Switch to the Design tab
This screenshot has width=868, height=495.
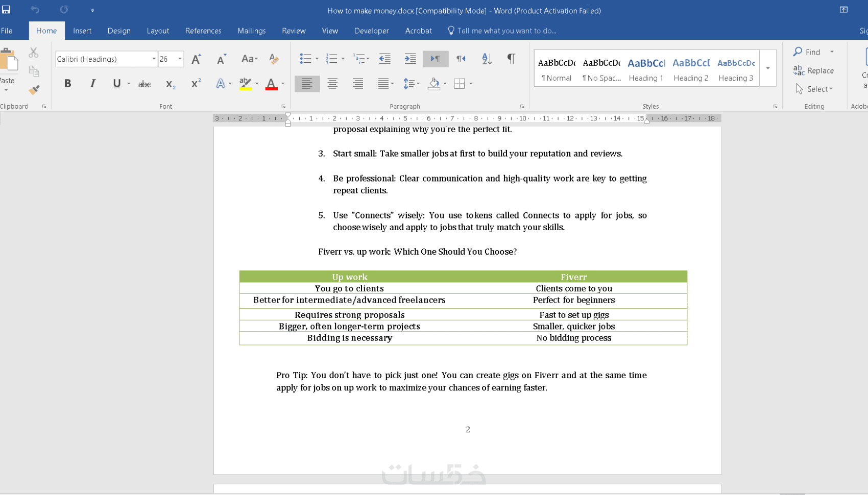click(119, 31)
